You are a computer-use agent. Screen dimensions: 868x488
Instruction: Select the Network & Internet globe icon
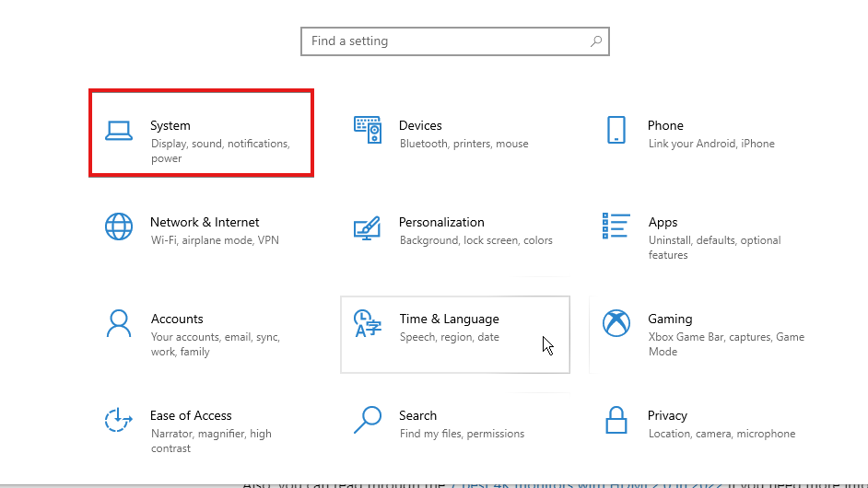(x=119, y=227)
